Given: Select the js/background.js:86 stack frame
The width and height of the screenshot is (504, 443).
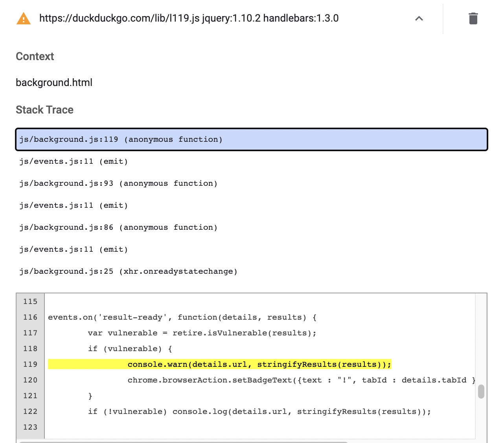Looking at the screenshot, I should [118, 227].
